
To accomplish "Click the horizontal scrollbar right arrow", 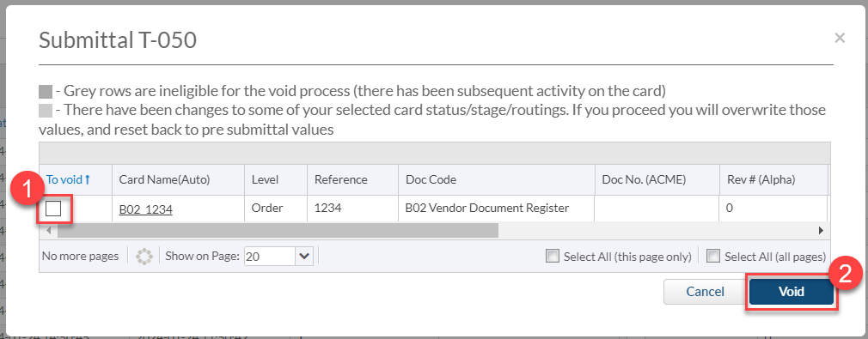I will tap(821, 230).
